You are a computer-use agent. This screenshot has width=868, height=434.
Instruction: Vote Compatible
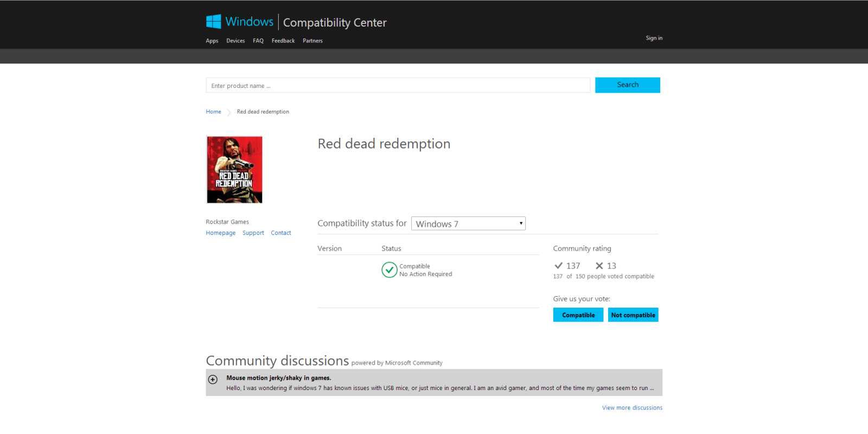tap(578, 315)
